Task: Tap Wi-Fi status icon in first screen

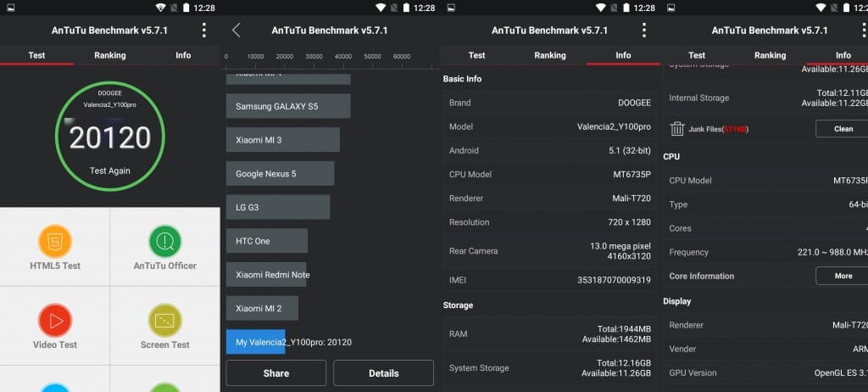Action: coord(160,7)
